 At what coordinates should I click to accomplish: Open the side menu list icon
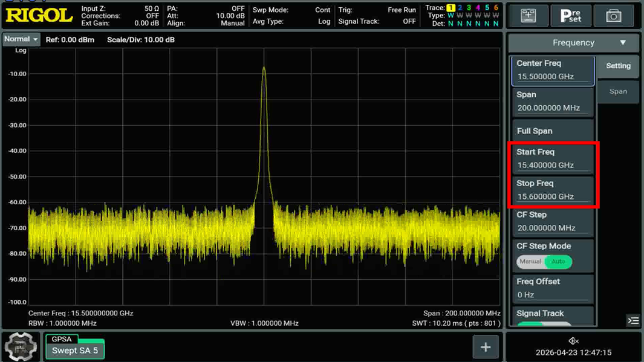633,320
